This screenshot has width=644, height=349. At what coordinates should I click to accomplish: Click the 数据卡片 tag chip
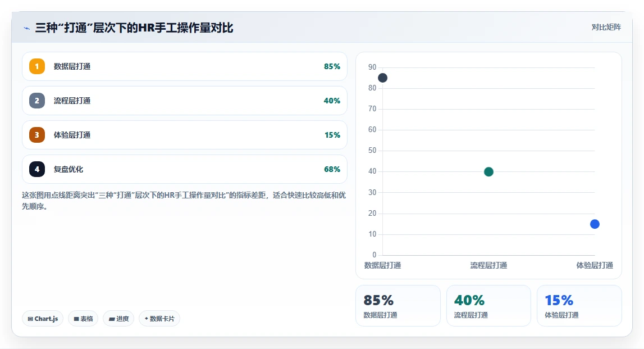pos(159,319)
